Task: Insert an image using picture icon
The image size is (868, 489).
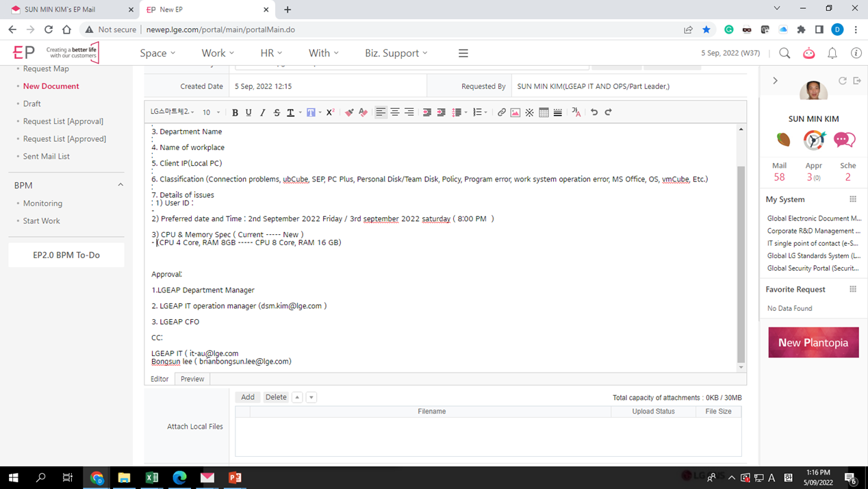Action: tap(515, 112)
